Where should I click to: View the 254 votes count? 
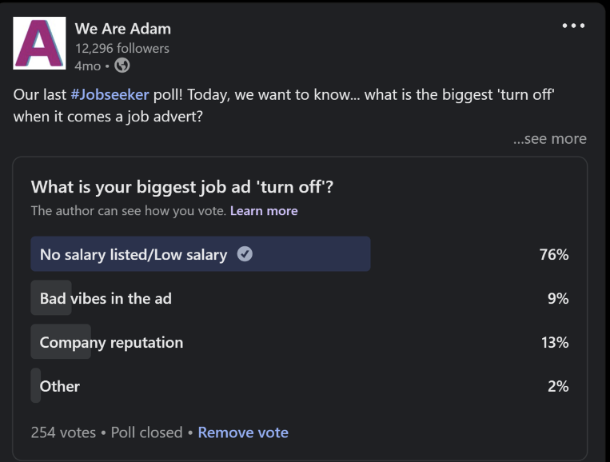click(63, 433)
